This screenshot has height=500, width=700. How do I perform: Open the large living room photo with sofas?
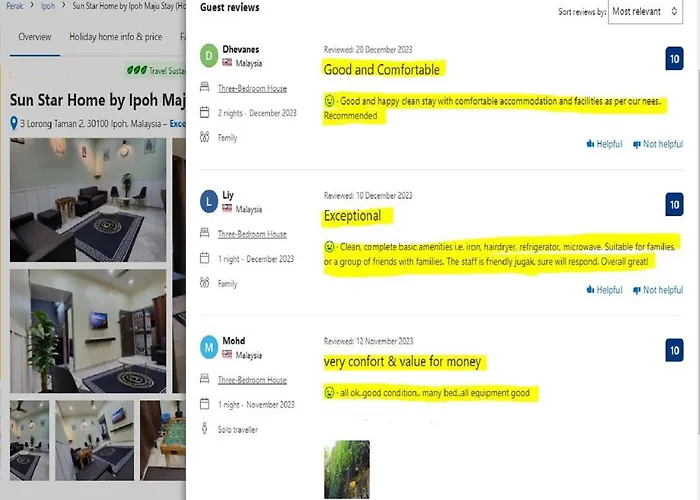click(88, 200)
